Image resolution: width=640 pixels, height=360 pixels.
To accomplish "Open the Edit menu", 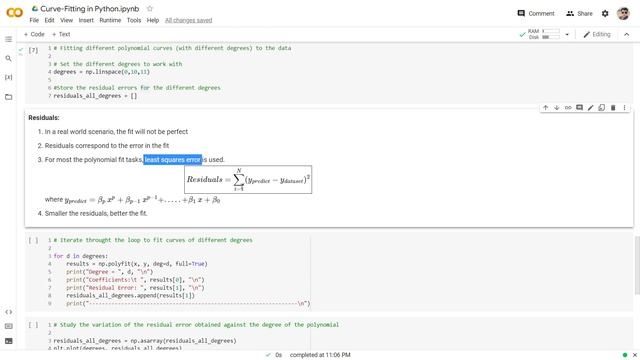I will [x=49, y=20].
